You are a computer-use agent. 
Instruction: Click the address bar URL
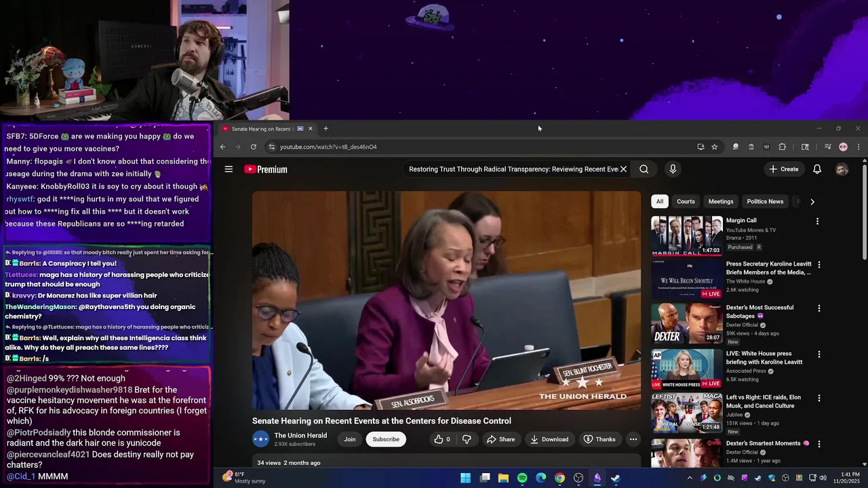pyautogui.click(x=328, y=147)
